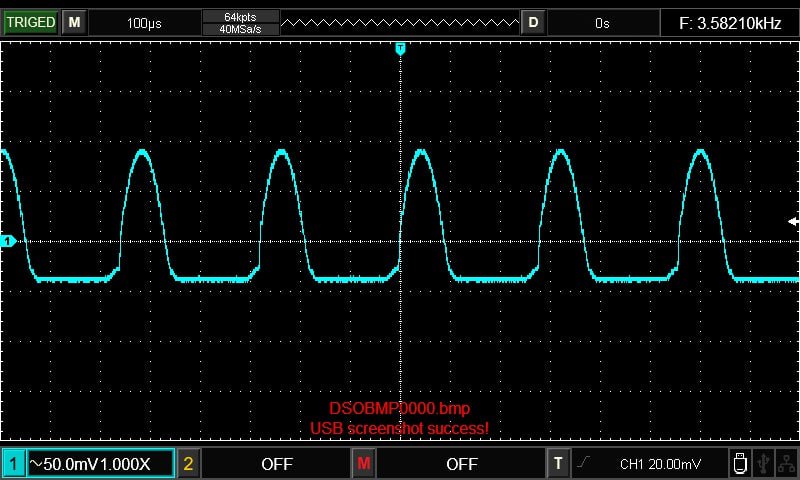Click the 0s delay value
This screenshot has width=800, height=480.
point(602,23)
